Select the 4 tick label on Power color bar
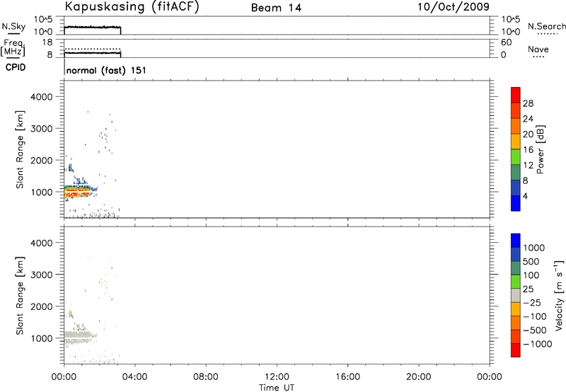The width and height of the screenshot is (566, 392). [x=525, y=196]
